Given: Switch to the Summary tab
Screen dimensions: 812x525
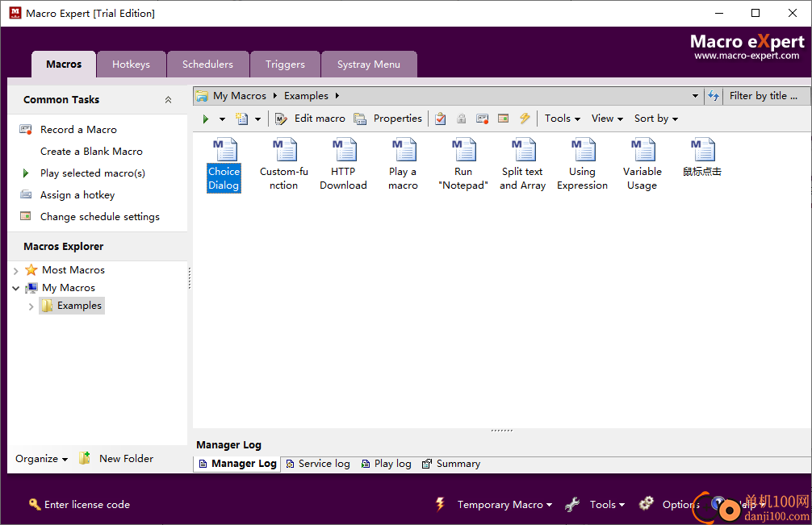Looking at the screenshot, I should pos(451,464).
